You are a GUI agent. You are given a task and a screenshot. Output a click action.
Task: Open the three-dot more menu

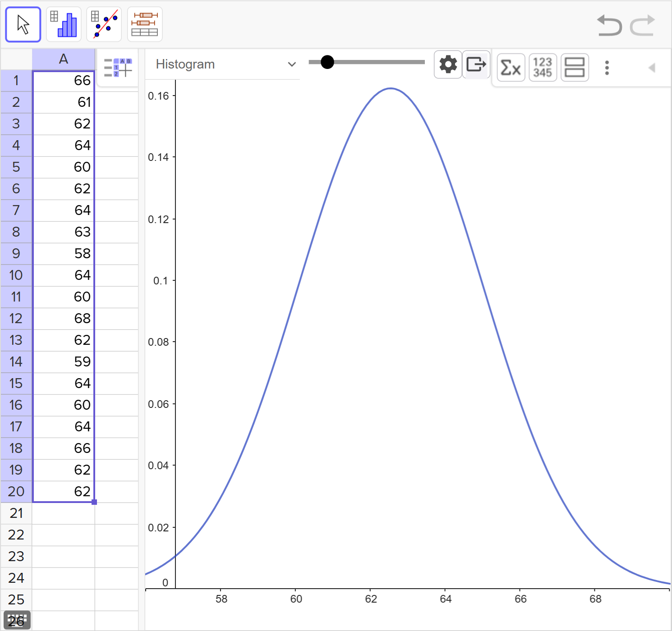607,68
